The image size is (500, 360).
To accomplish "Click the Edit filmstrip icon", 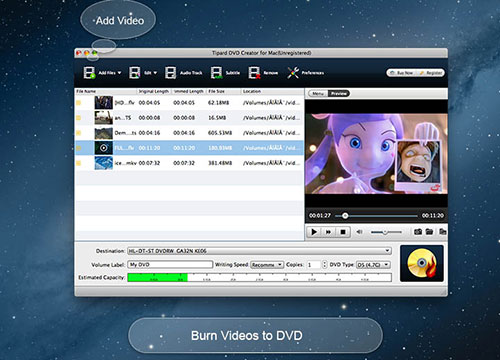I will (135, 73).
